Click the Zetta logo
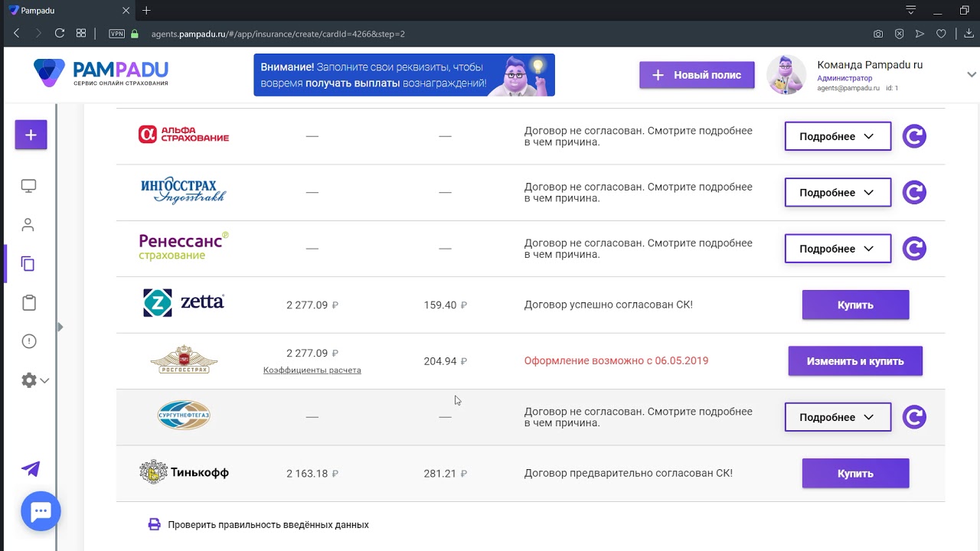 184,303
